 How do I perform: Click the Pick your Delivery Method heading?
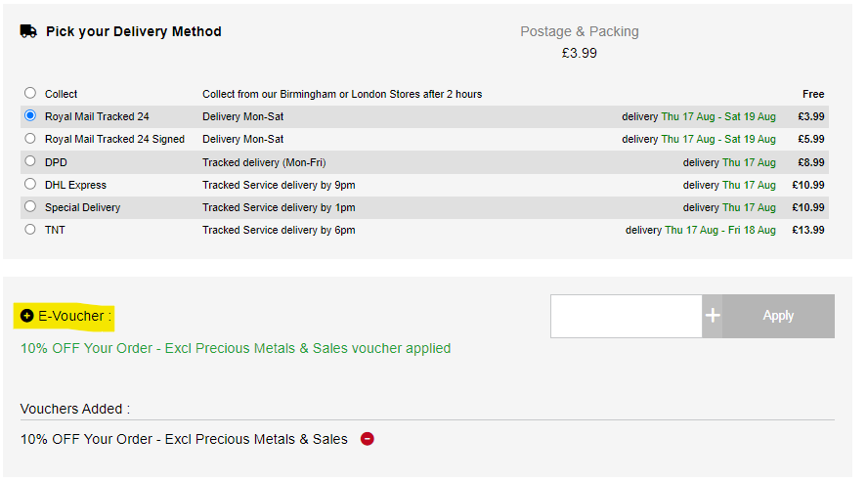click(134, 31)
